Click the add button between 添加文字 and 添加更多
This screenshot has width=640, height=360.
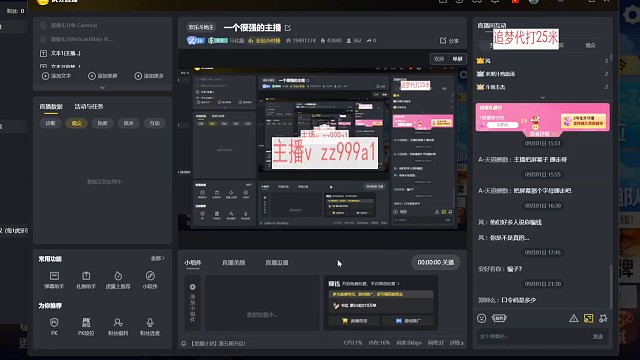point(103,76)
